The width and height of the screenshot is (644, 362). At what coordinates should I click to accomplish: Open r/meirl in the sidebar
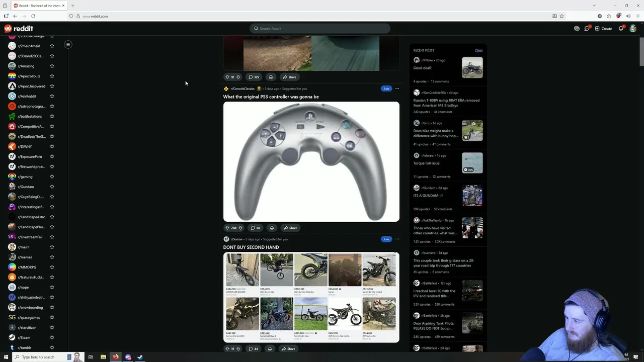[23, 247]
